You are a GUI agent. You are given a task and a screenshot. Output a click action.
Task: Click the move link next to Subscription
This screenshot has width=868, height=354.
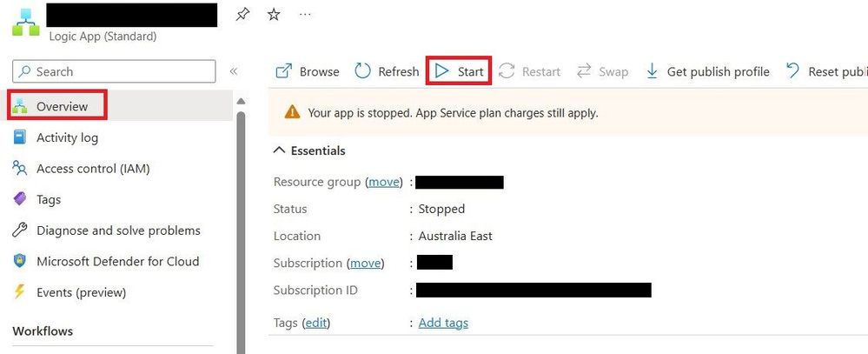365,264
